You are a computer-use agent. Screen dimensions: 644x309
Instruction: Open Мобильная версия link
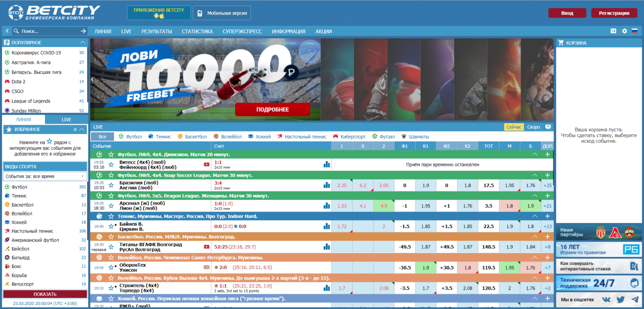pyautogui.click(x=222, y=13)
